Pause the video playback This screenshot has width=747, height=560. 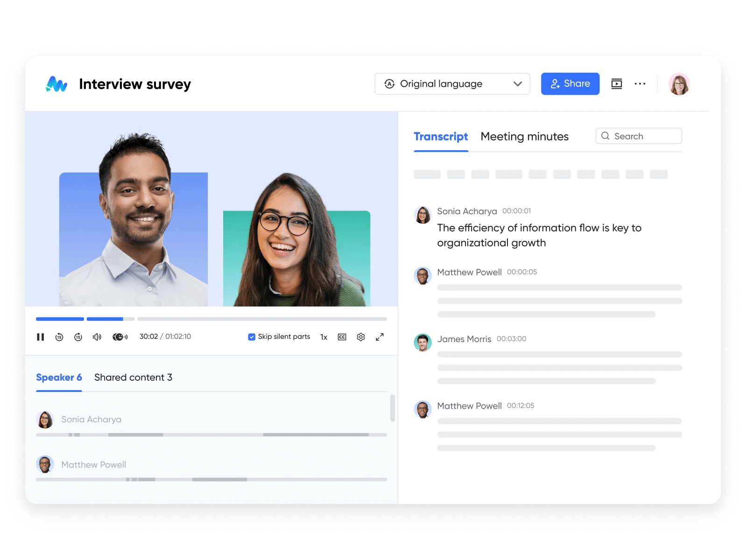coord(41,337)
